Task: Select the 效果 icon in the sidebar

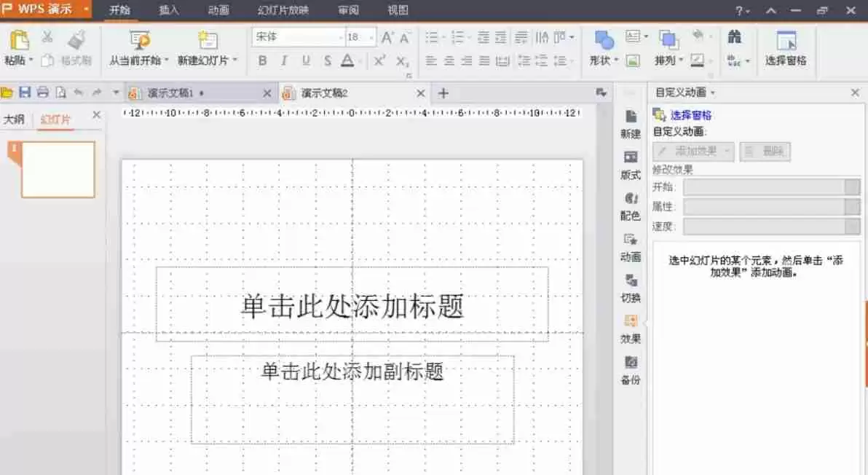Action: click(630, 329)
